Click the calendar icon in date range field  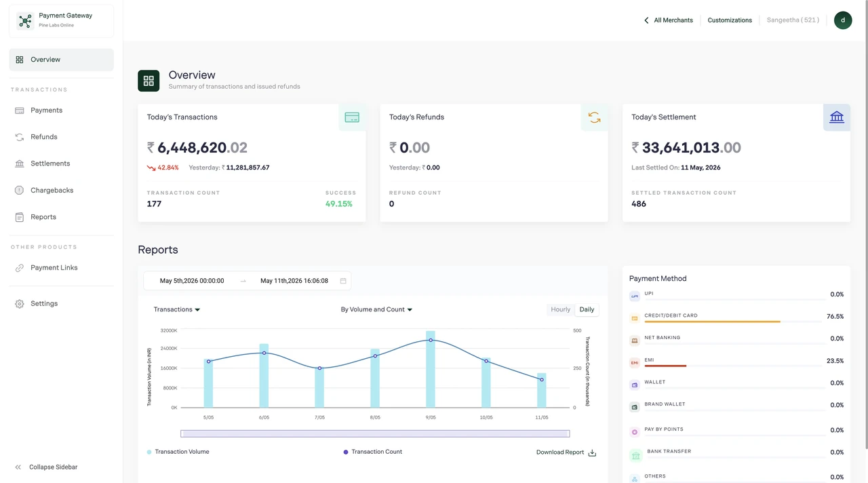[343, 281]
